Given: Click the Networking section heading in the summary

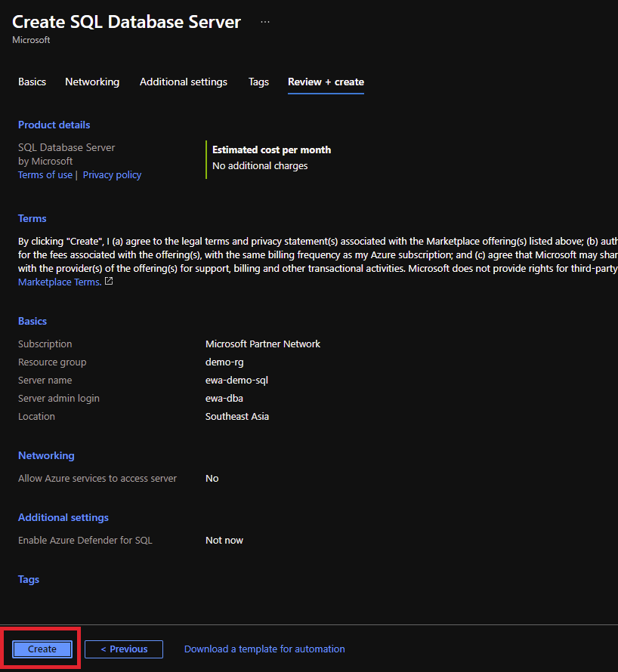Looking at the screenshot, I should [x=46, y=455].
